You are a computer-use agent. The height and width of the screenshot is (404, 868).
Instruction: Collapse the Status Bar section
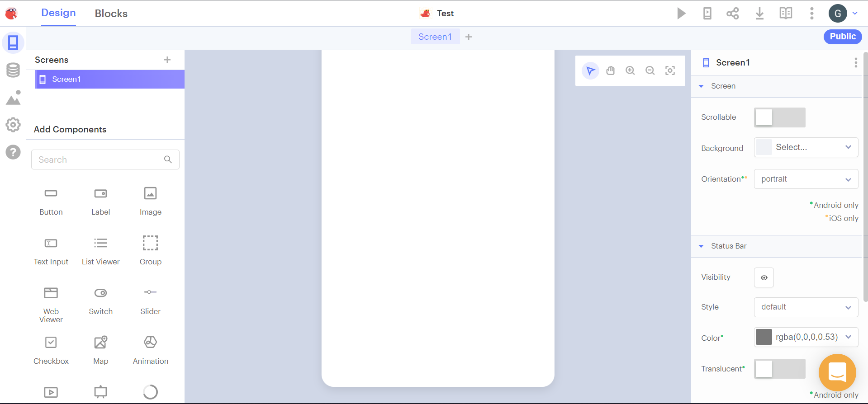click(701, 246)
